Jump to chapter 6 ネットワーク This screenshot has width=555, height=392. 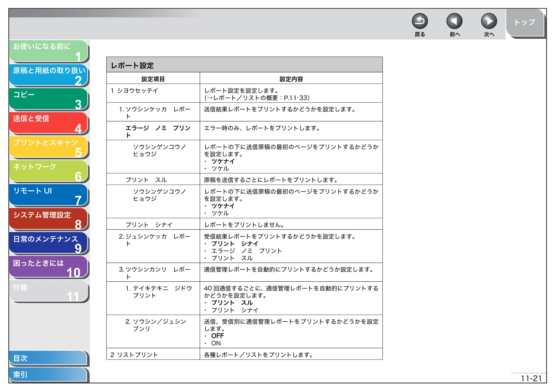point(49,171)
